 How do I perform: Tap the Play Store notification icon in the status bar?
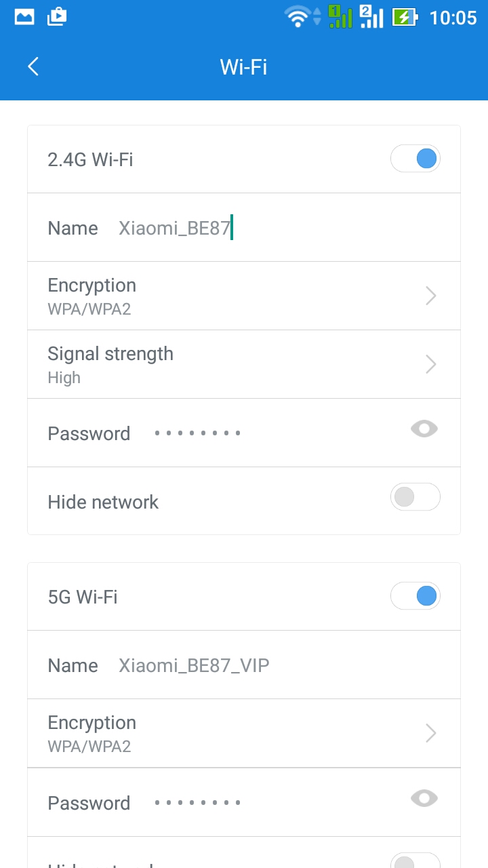point(57,17)
